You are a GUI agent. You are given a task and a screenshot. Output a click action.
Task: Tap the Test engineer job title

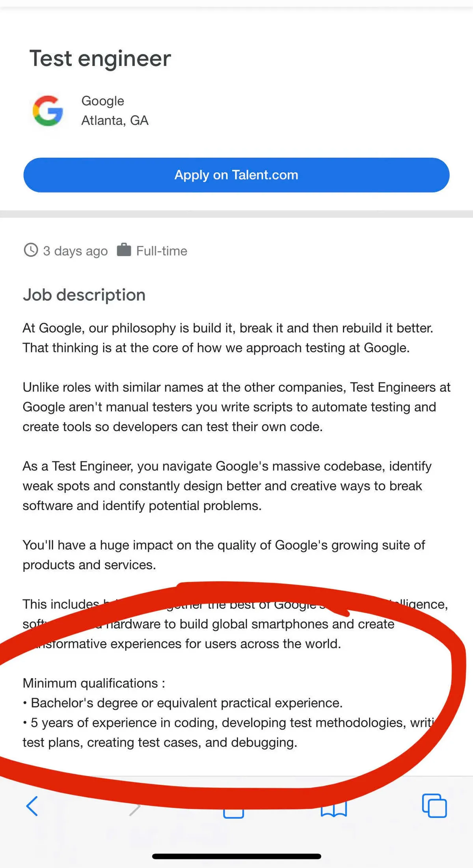[100, 59]
